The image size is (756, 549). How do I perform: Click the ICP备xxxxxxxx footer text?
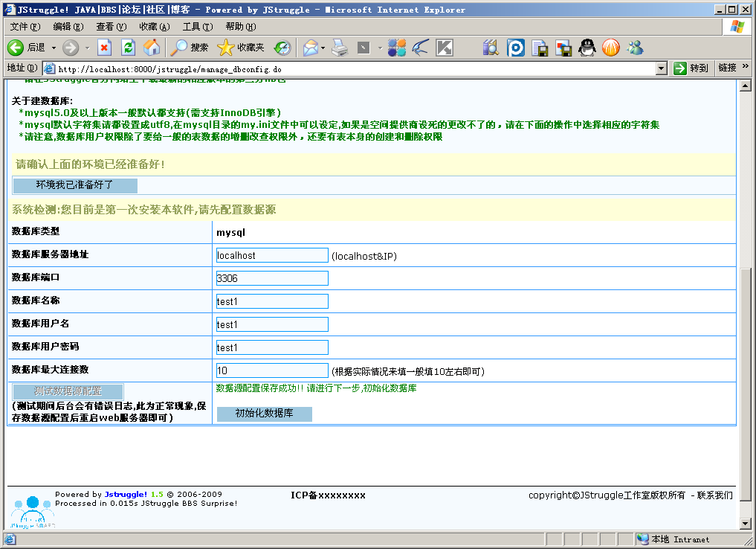tap(328, 495)
